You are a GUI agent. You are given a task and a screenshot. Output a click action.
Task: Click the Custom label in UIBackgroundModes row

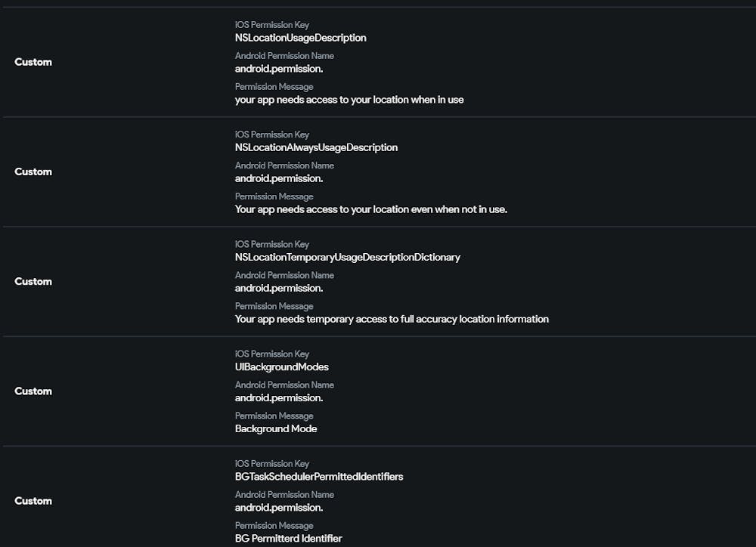click(33, 391)
